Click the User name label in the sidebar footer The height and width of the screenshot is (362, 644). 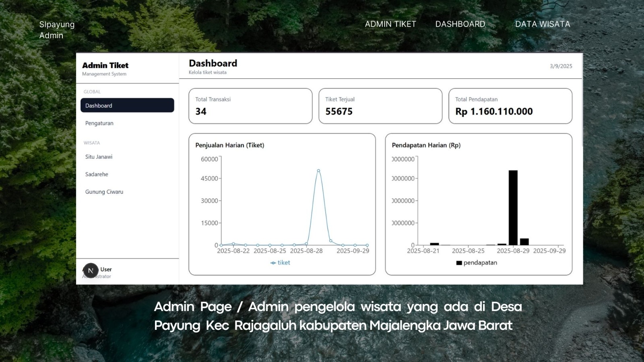(x=106, y=269)
